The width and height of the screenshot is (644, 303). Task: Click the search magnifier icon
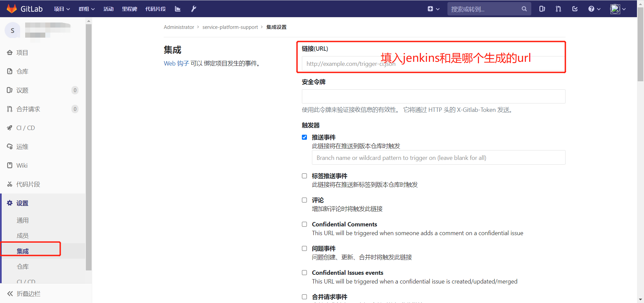click(x=524, y=9)
